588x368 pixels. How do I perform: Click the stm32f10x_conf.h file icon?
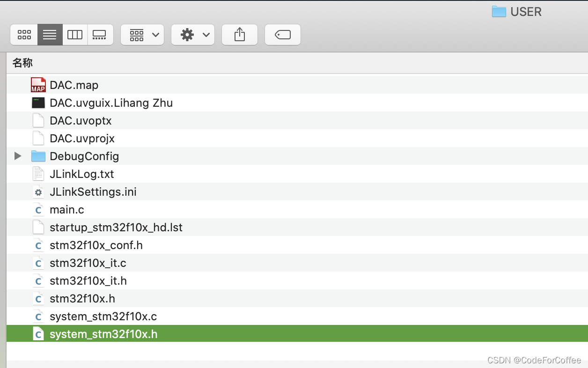(x=38, y=245)
